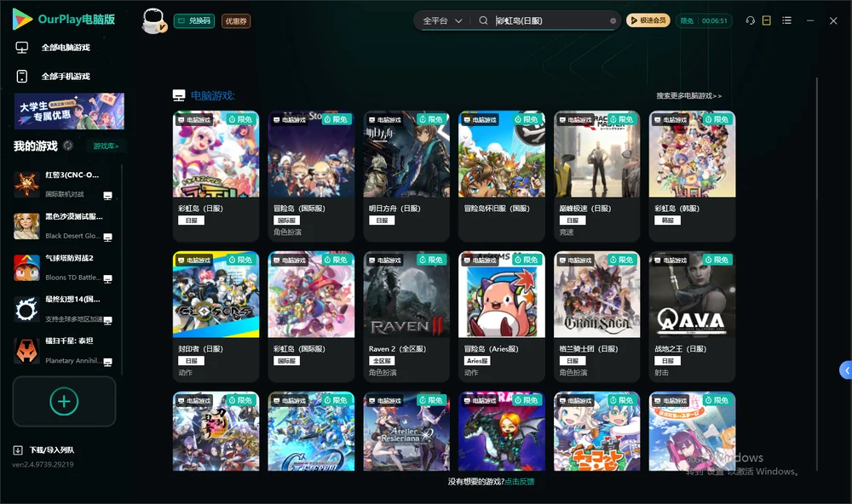Viewport: 852px width, 504px height.
Task: Open the hamburger list menu
Action: coord(786,20)
